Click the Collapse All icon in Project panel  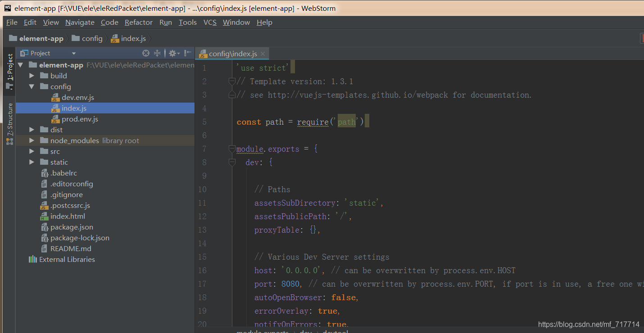point(157,53)
